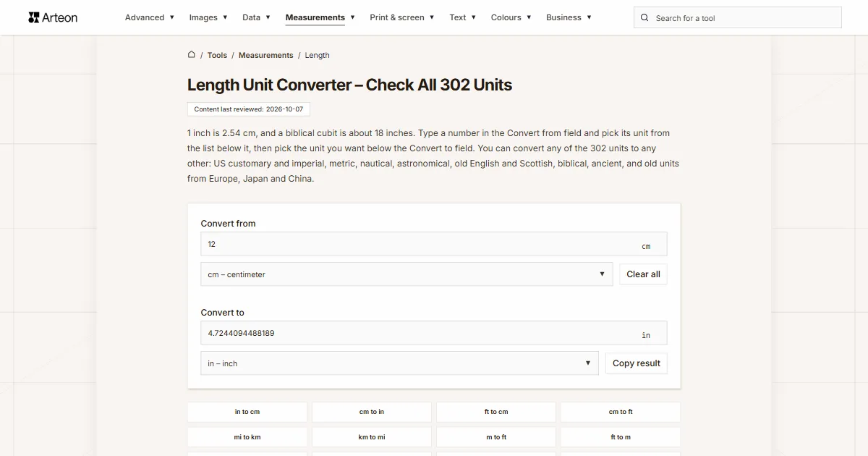Click the Length Unit Converter heading
Screen dimensions: 868x456
click(349, 85)
